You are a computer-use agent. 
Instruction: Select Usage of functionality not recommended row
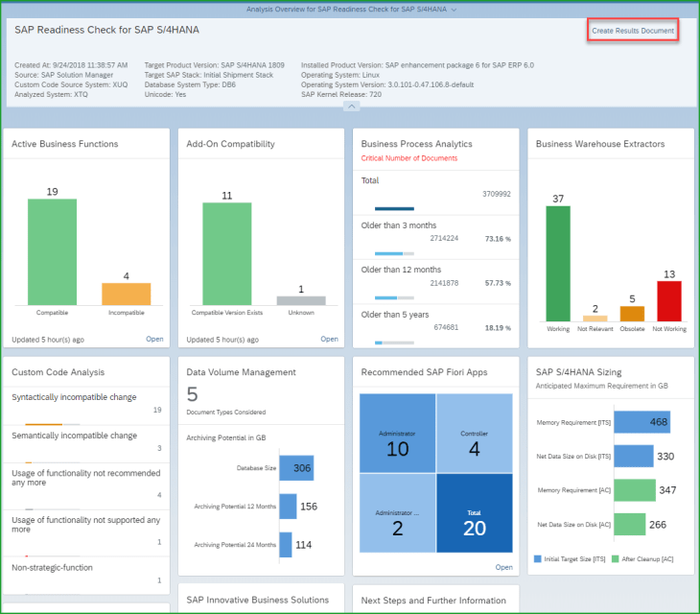(86, 486)
